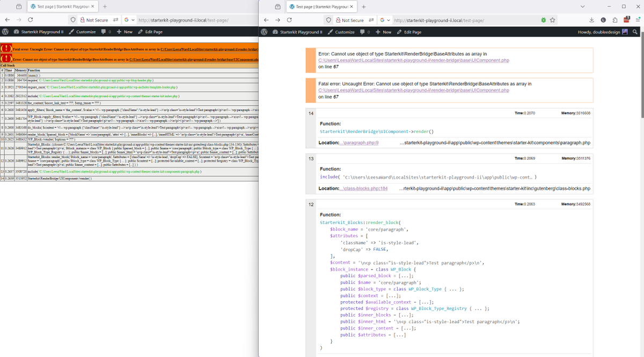Screen dimensions: 644x357
Task: Close the Test page tab in right window
Action: 352,6
